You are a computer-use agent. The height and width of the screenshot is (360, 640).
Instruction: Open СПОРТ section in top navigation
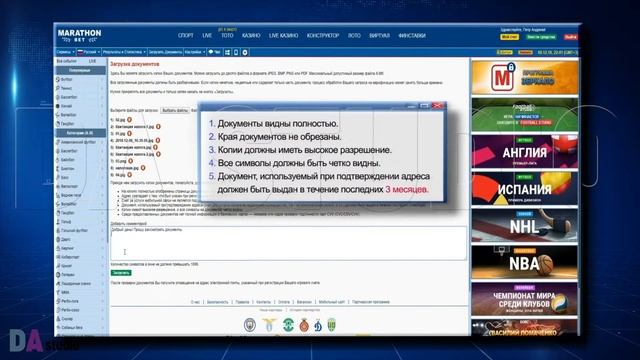click(186, 36)
